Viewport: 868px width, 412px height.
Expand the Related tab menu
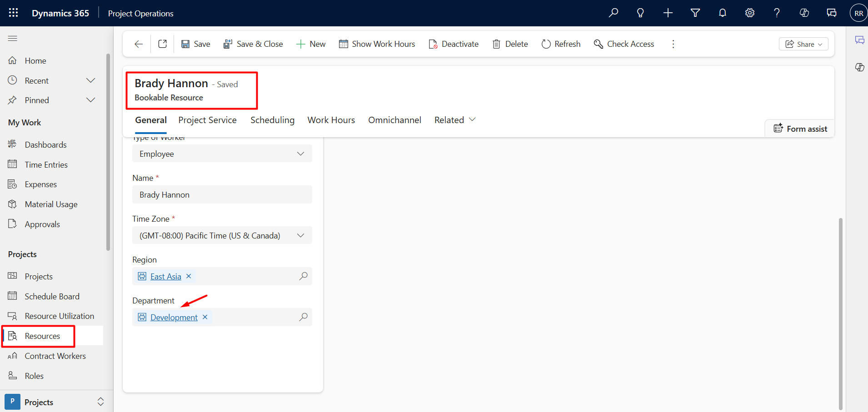pos(455,120)
